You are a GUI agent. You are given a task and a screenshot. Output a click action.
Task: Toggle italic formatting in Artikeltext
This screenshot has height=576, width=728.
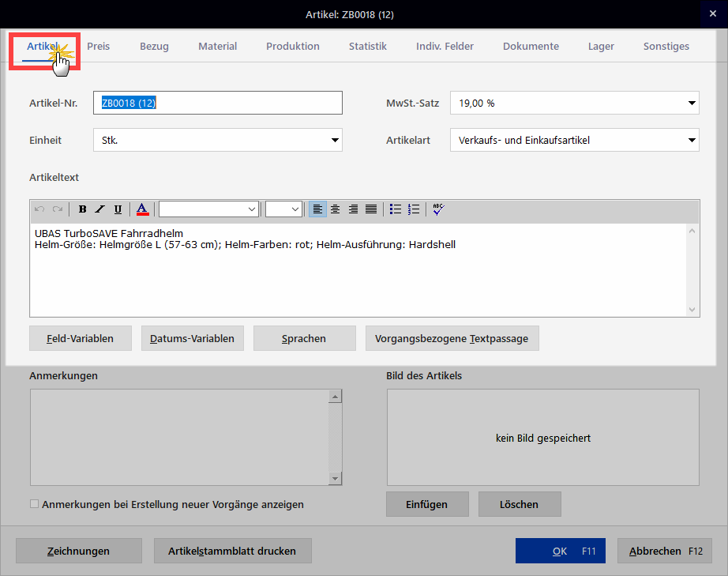(99, 209)
